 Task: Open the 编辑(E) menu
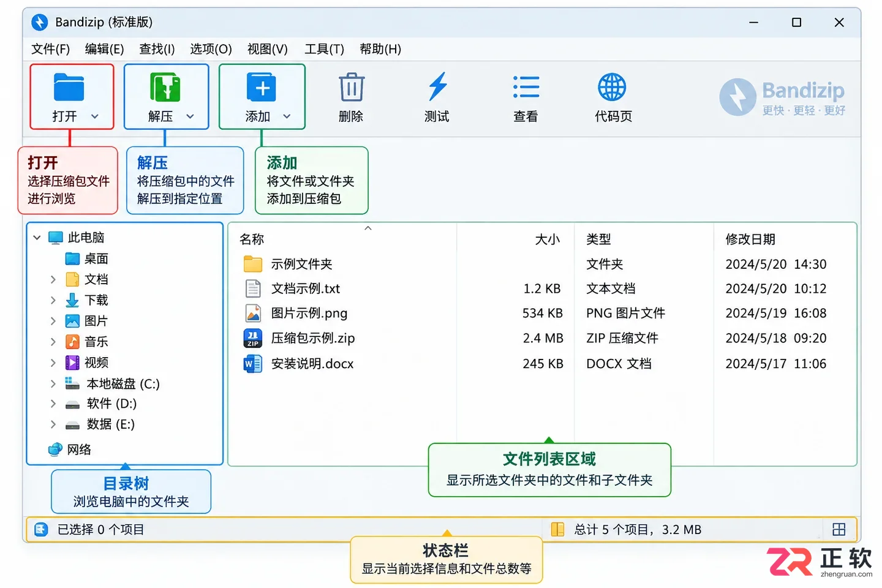coord(104,49)
